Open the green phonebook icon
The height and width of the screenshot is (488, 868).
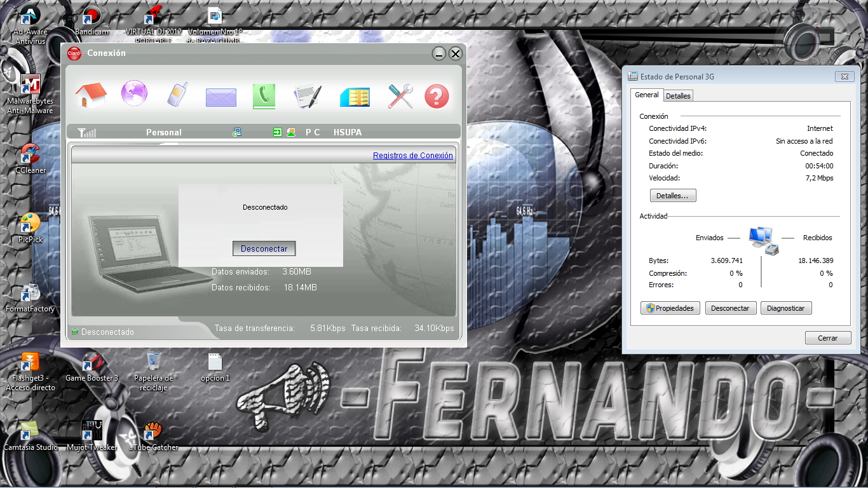tap(263, 97)
